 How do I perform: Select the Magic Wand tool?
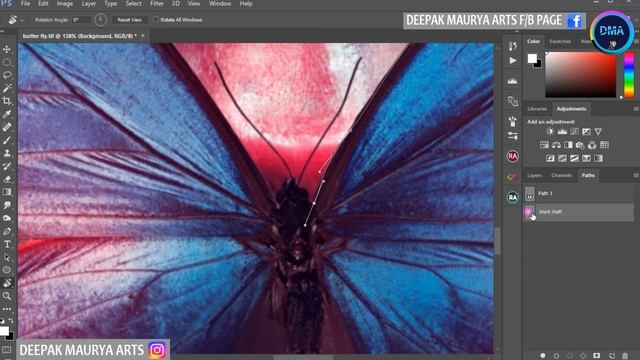[x=7, y=88]
